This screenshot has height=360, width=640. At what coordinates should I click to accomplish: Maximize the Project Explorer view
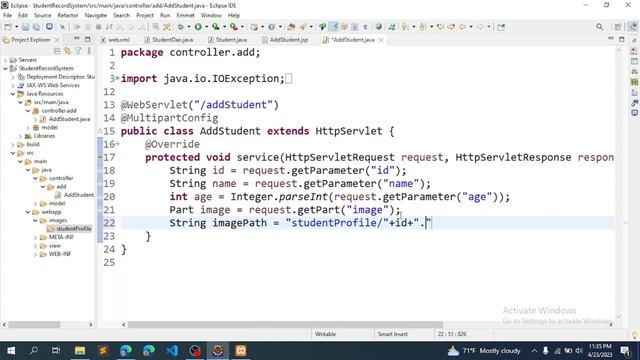87,39
